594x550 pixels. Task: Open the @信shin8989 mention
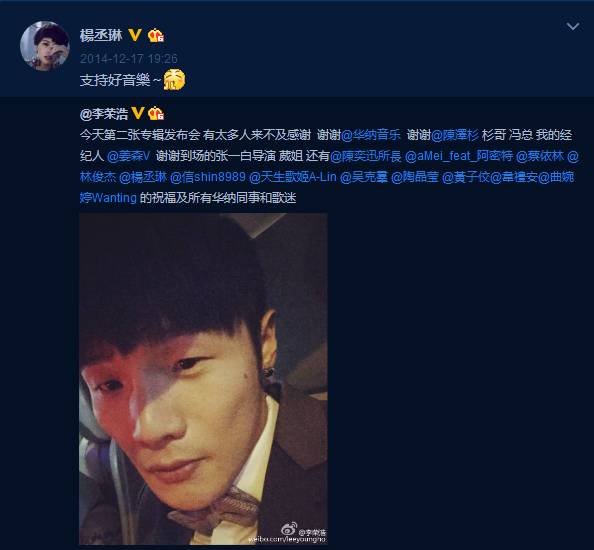(x=208, y=177)
